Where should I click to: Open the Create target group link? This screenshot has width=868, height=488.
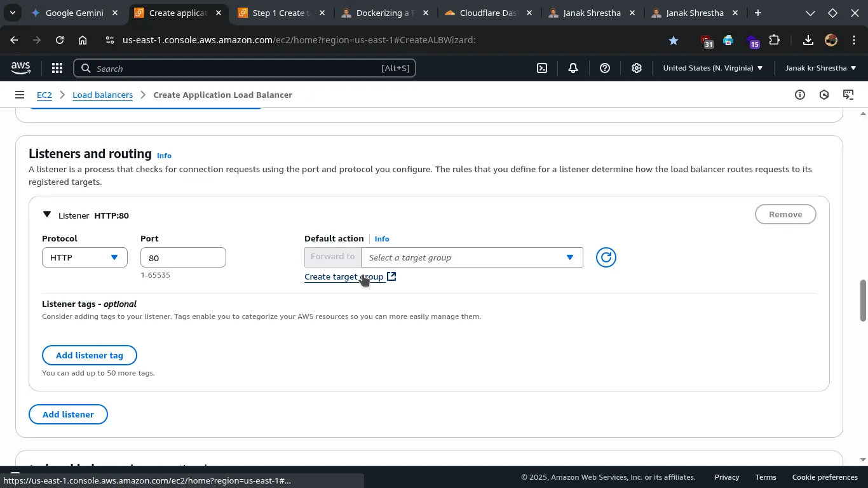(344, 276)
